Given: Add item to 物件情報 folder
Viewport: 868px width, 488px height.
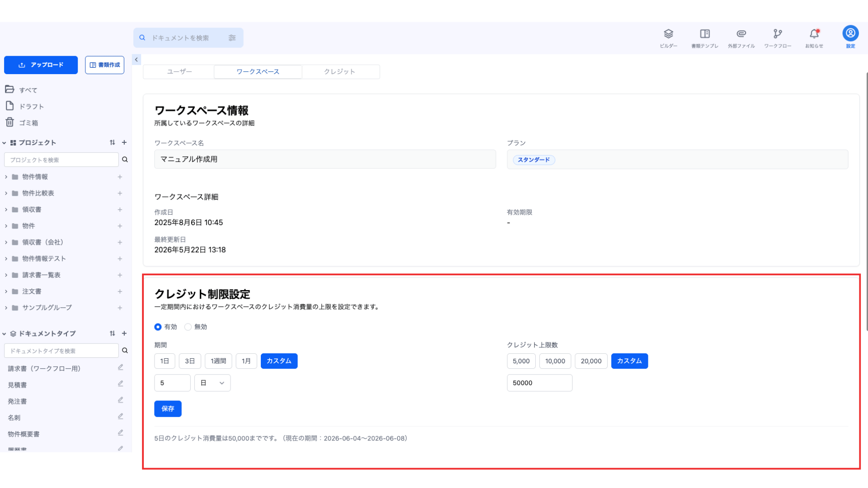Looking at the screenshot, I should point(120,177).
